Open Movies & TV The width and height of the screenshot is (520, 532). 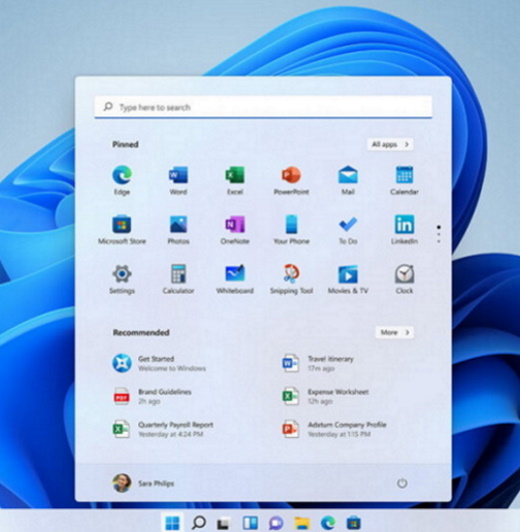(348, 279)
